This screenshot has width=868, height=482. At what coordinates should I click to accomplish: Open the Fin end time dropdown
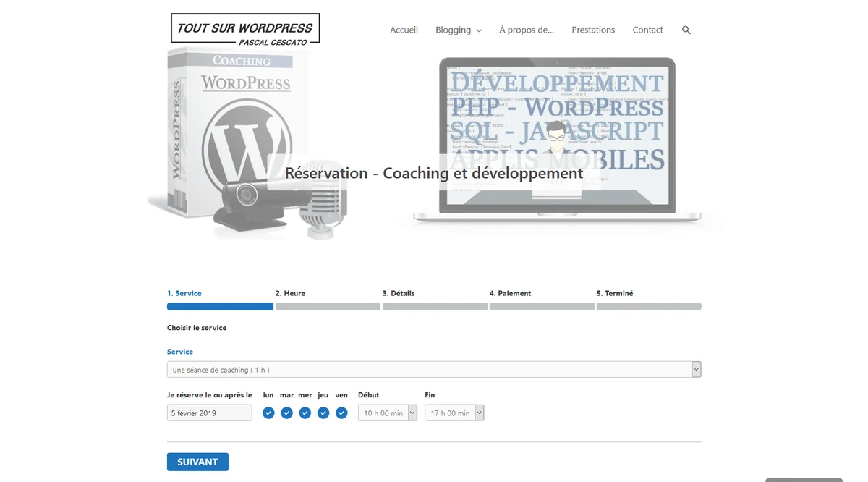454,413
